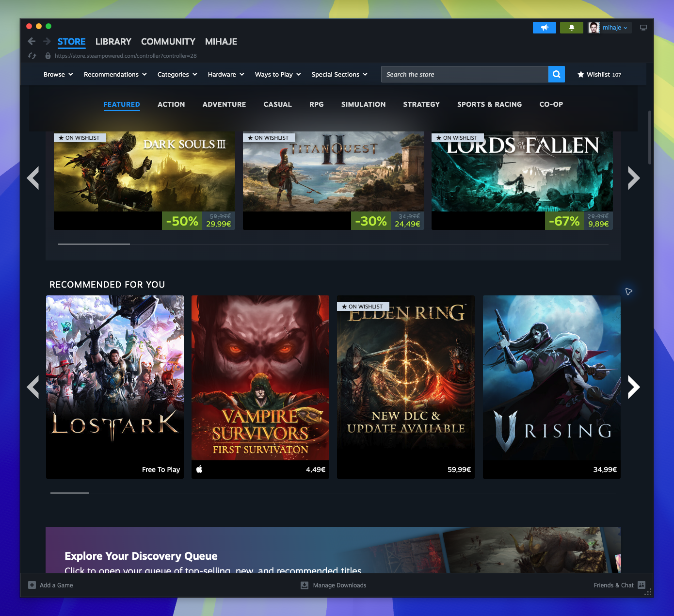Switch to STRATEGY genre tab
Image resolution: width=674 pixels, height=616 pixels.
point(421,104)
